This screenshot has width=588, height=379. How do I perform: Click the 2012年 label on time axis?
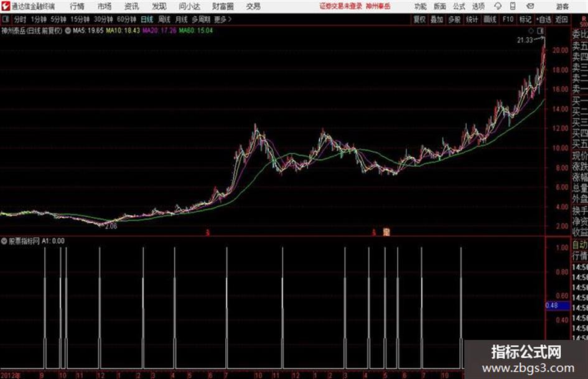click(11, 375)
